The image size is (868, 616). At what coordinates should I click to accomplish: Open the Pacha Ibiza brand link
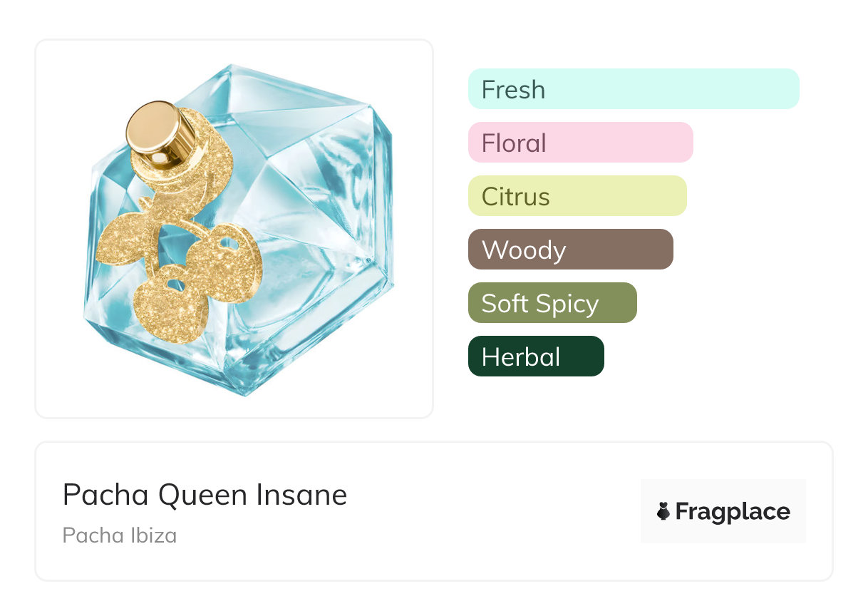click(119, 535)
